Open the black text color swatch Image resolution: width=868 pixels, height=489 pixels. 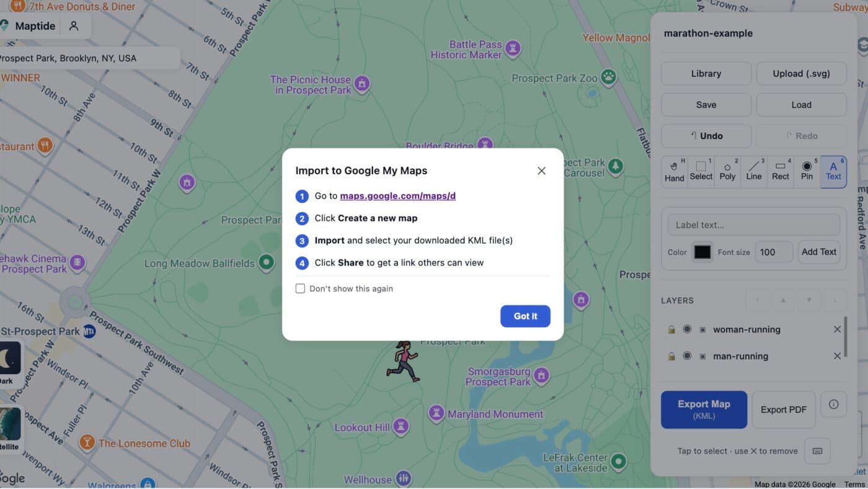702,252
